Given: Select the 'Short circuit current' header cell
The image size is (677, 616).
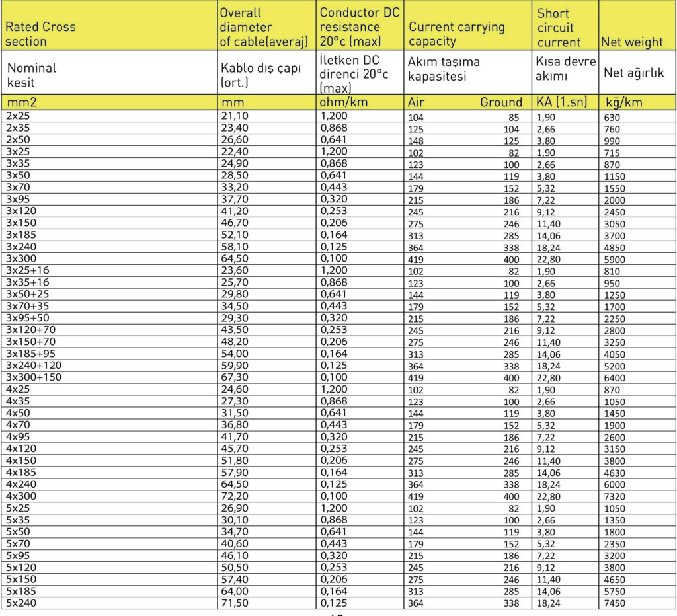Looking at the screenshot, I should (x=555, y=28).
